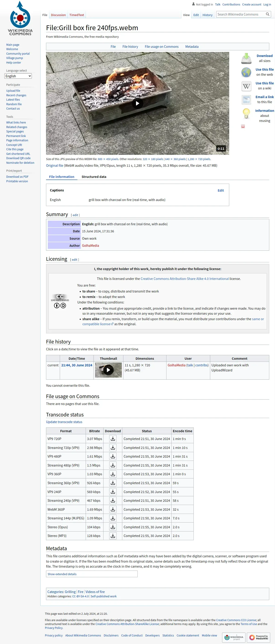275x644 pixels.
Task: Open the TimedText tab
Action: coord(76,15)
